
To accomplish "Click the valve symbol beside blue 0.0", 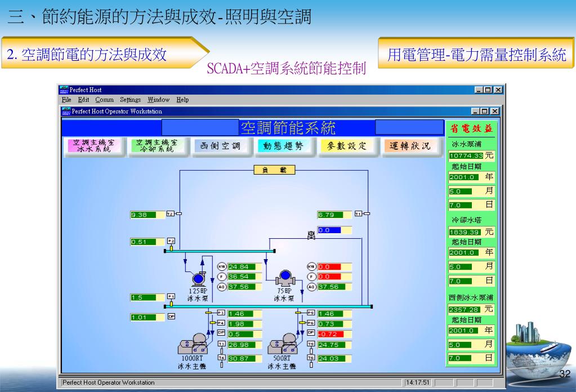I will 311,235.
